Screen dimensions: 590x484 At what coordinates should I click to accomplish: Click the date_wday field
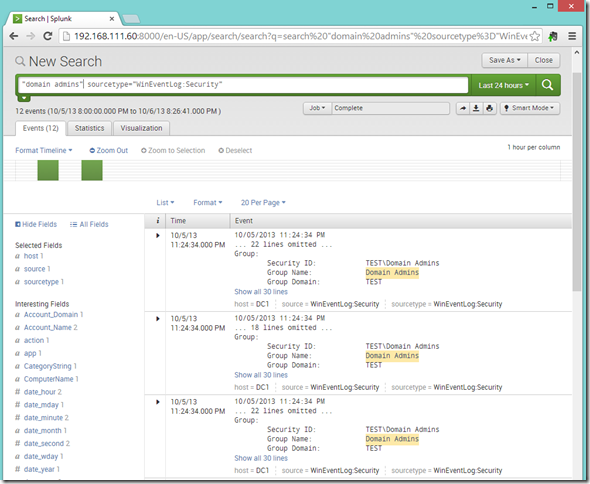click(x=41, y=457)
